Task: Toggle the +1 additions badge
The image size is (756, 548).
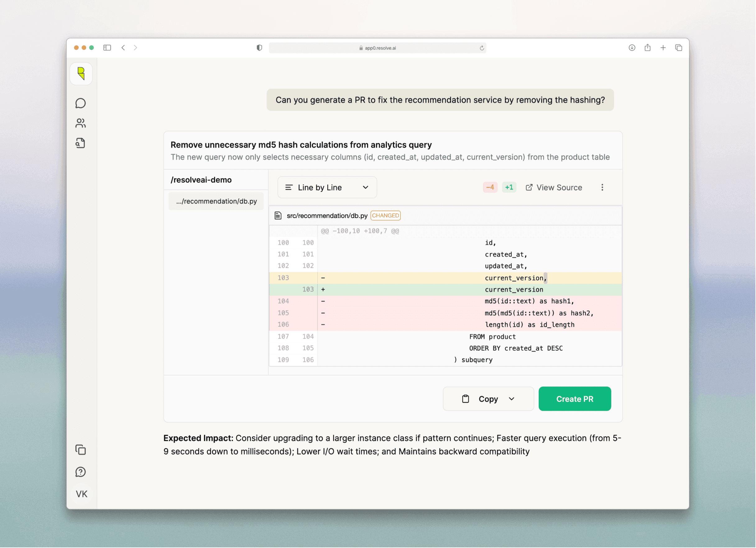Action: 509,187
